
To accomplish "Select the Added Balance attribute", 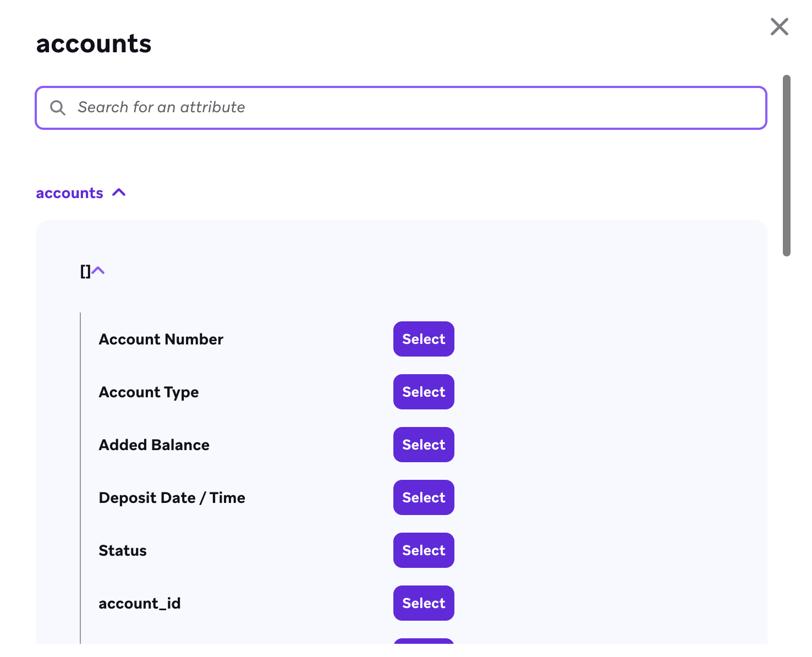I will click(x=424, y=445).
